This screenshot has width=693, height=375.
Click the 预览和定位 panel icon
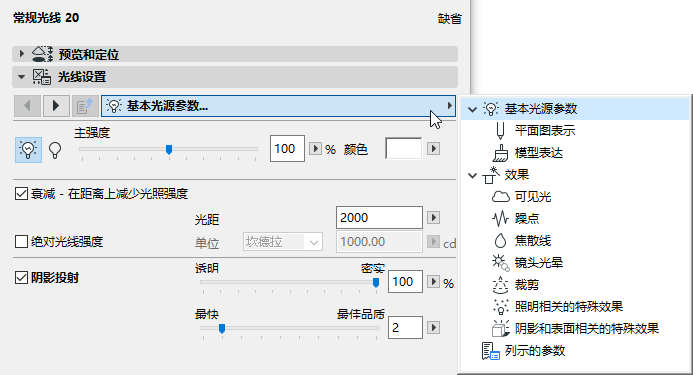pos(42,54)
